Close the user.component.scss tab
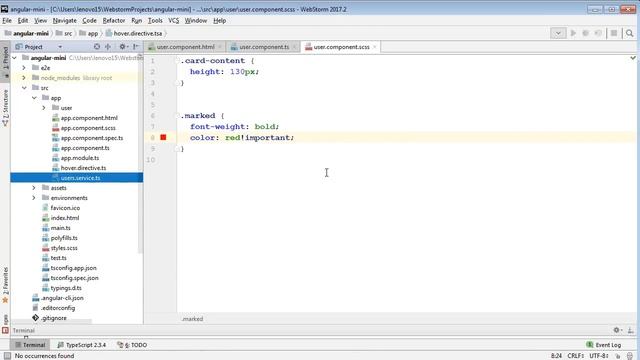This screenshot has width=640, height=360. coord(374,47)
